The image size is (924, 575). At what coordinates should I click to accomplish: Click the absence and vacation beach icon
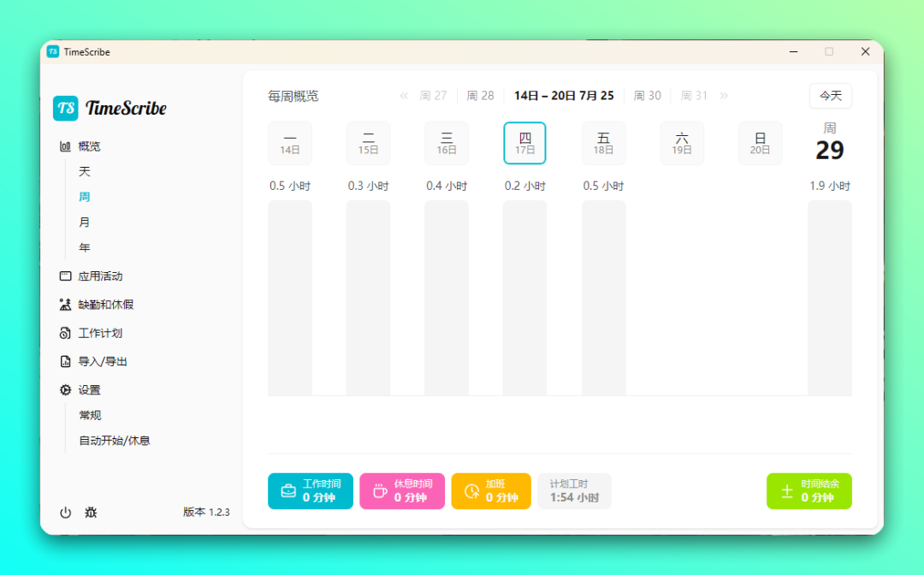[65, 305]
